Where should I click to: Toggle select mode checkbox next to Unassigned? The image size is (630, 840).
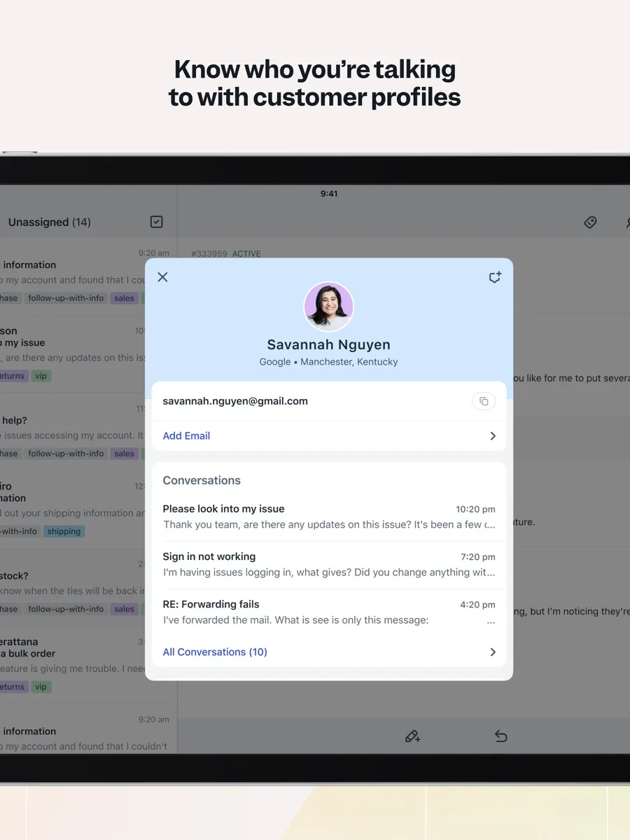point(157,222)
